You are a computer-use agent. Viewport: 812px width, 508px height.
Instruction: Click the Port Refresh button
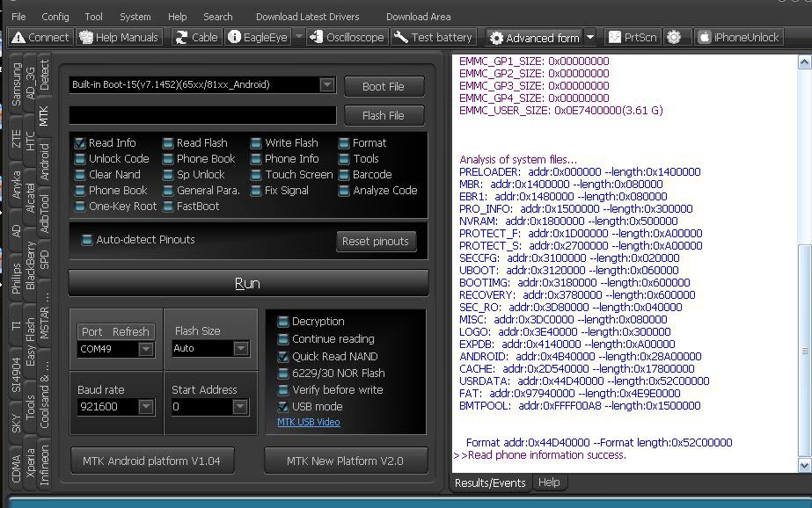(x=115, y=331)
